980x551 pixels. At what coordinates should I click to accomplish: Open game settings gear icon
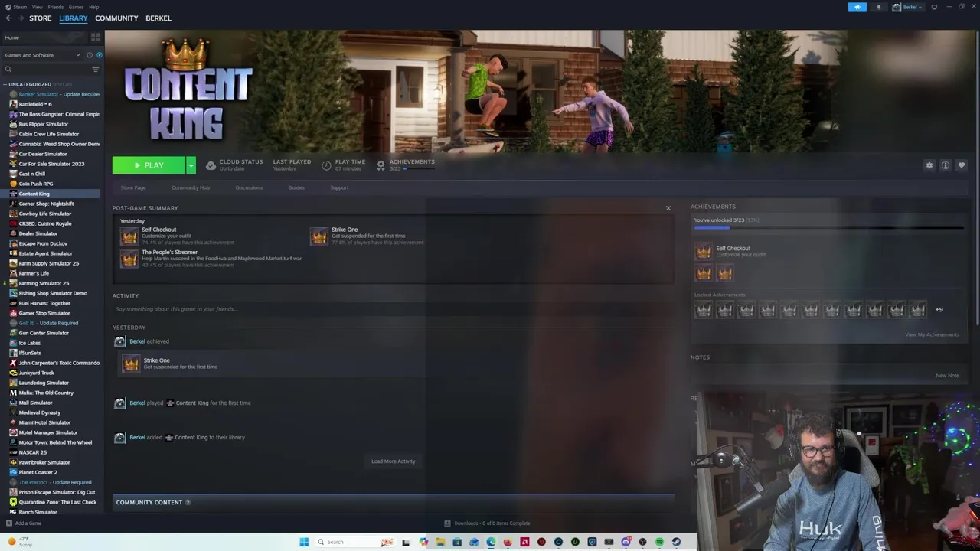(x=929, y=165)
